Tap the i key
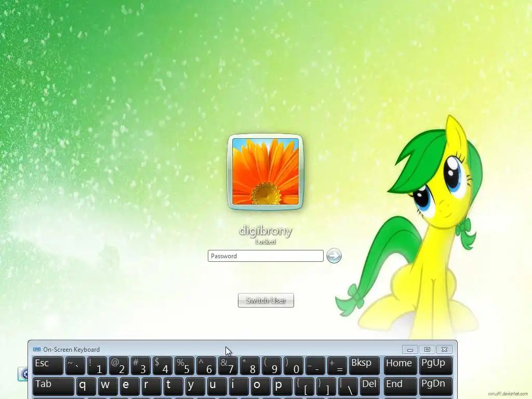The height and width of the screenshot is (399, 532). [239, 387]
